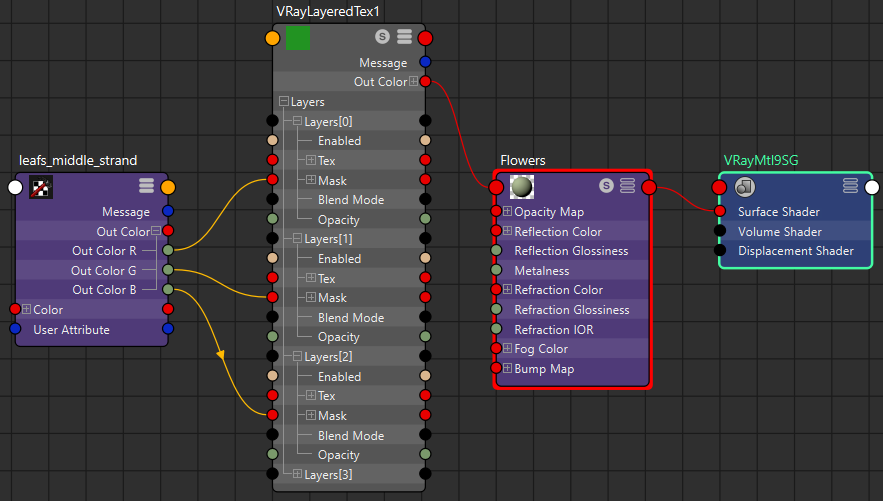
Task: Click the Layers[0] Mask input port
Action: tap(273, 180)
